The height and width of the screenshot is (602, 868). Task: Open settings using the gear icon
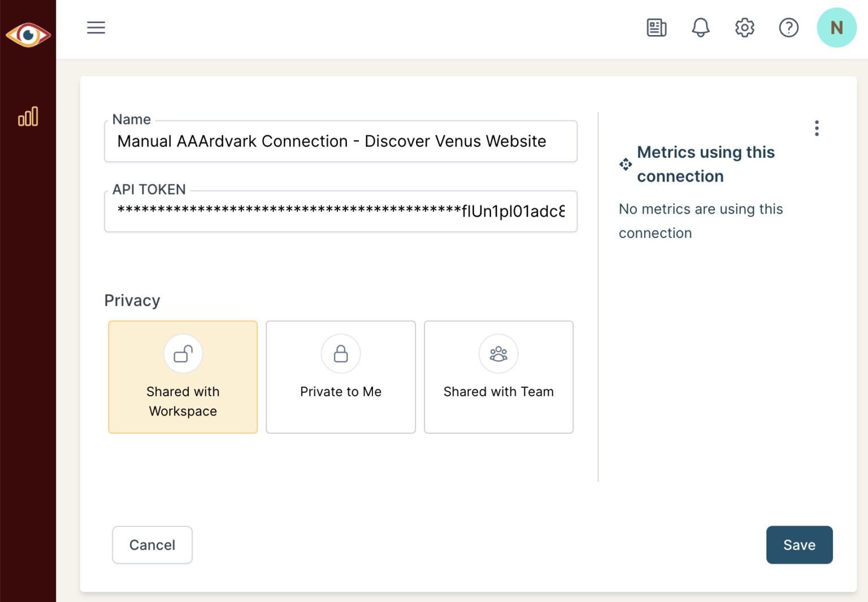[x=744, y=27]
